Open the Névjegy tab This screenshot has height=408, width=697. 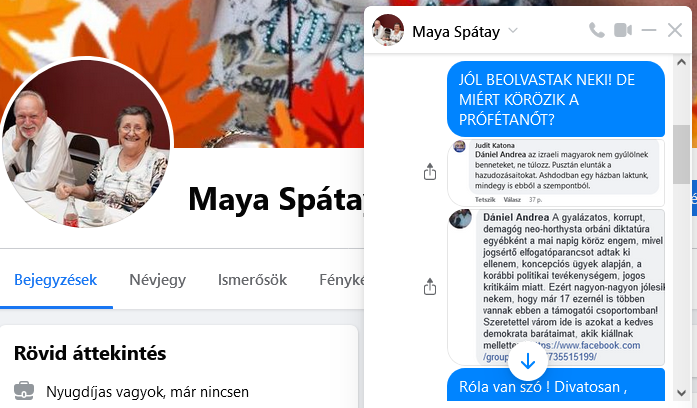157,280
